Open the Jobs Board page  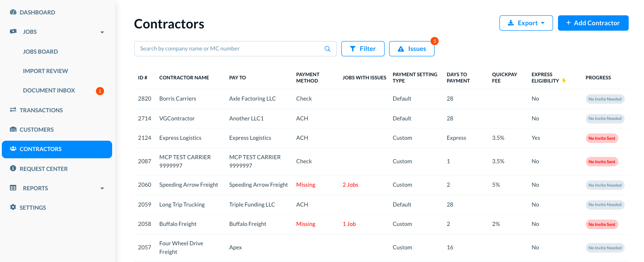click(x=41, y=51)
